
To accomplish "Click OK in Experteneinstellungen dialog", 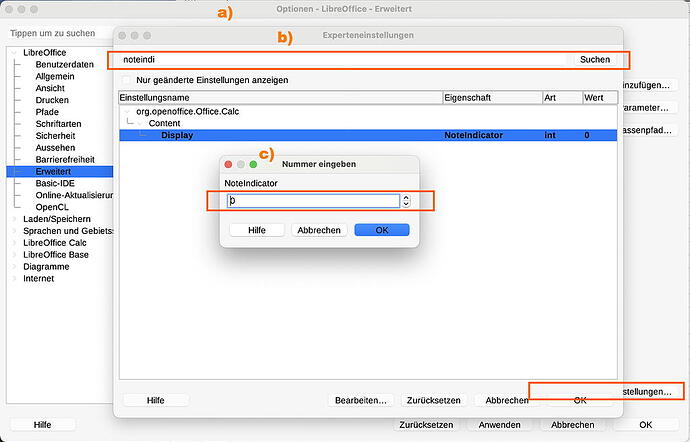I will [580, 400].
